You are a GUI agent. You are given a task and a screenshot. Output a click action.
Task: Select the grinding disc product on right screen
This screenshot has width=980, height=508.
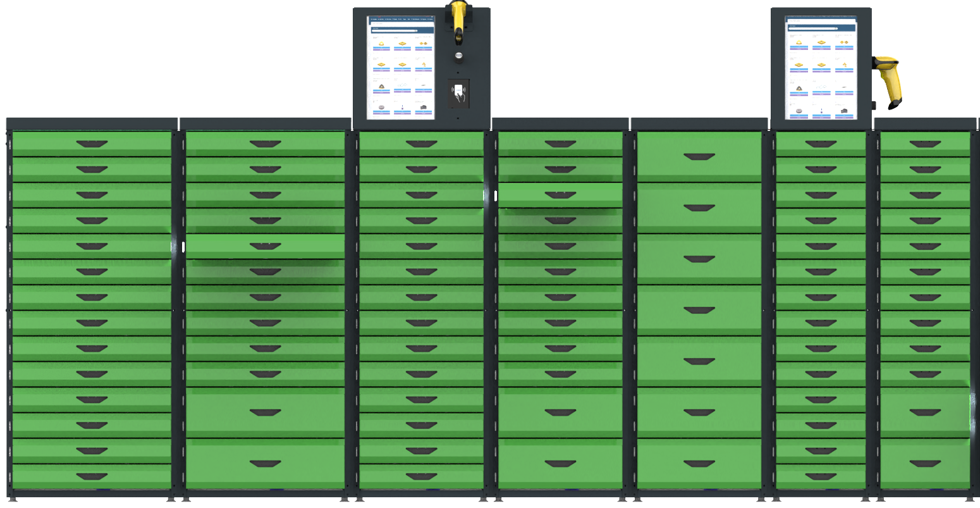pos(800,110)
